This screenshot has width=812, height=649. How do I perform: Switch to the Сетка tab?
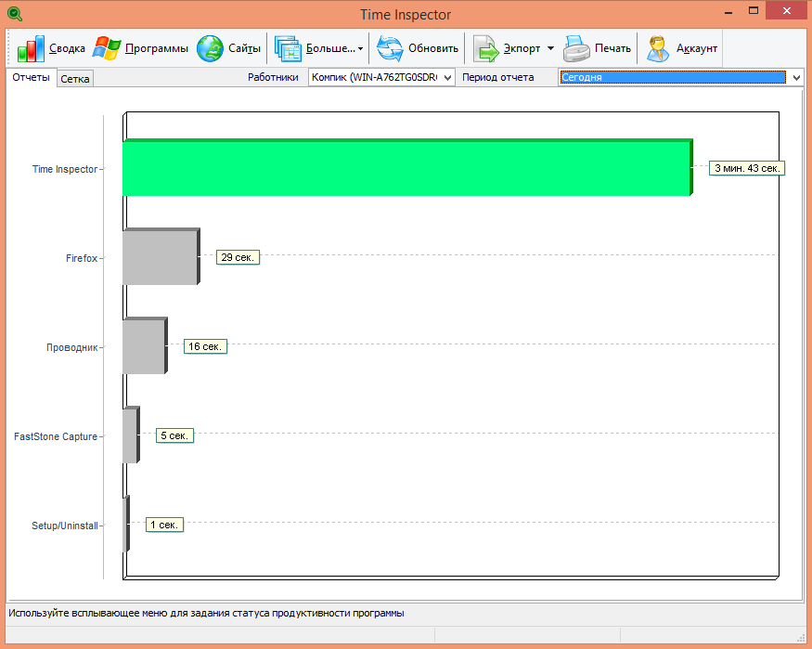pyautogui.click(x=75, y=79)
